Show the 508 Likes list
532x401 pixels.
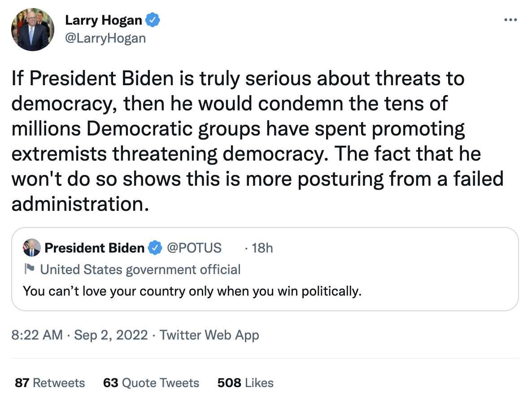[x=245, y=383]
